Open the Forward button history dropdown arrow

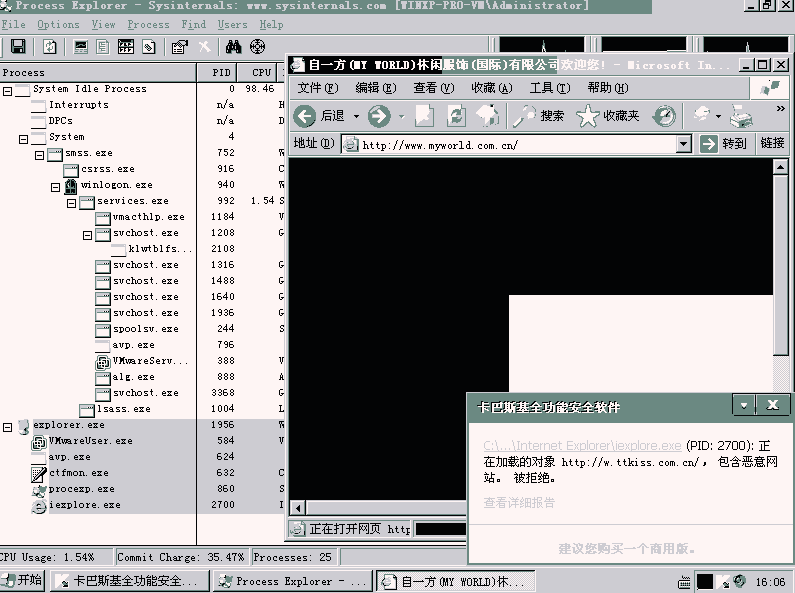[402, 117]
